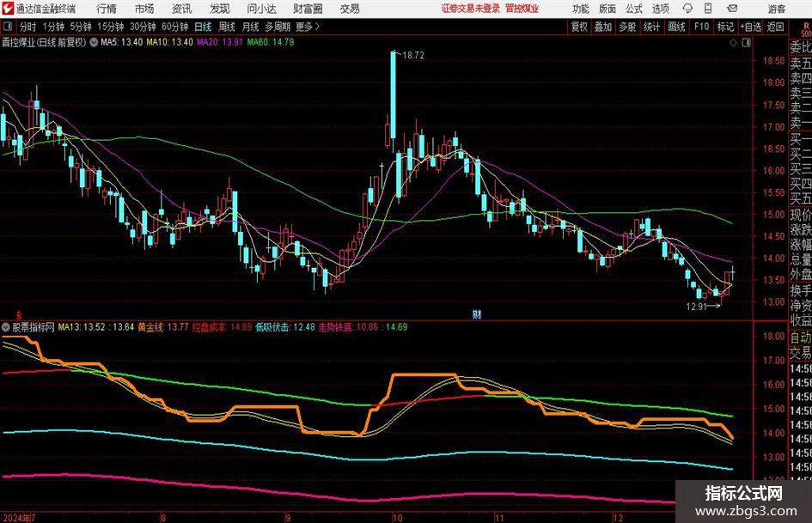Screen dimensions: 812x523
Task: Click the 多股 toolbar button
Action: 627,27
